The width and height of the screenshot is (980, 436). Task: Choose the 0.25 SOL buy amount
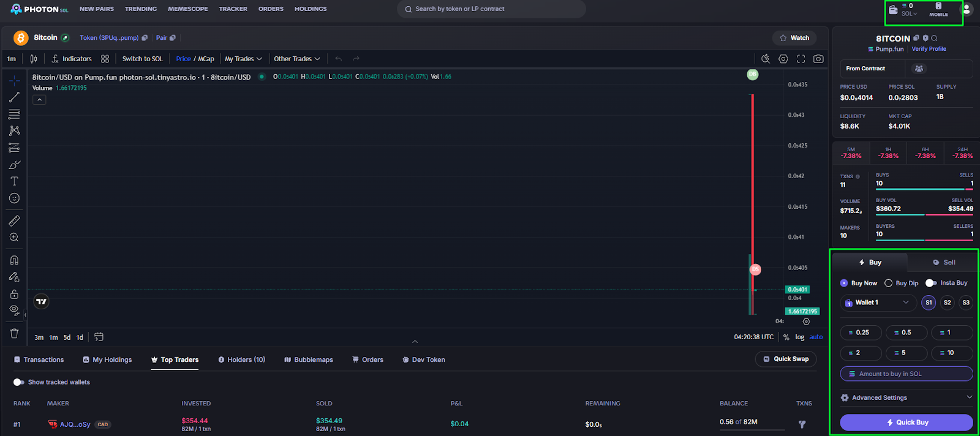click(861, 333)
